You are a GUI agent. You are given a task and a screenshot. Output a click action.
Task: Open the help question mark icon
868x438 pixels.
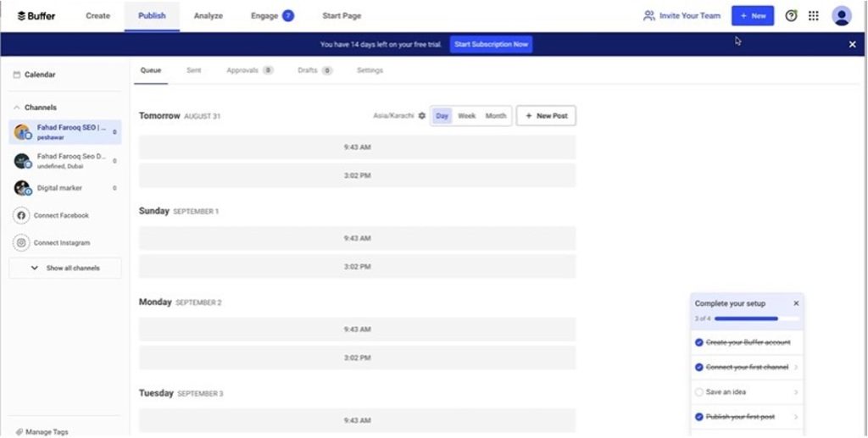click(791, 16)
